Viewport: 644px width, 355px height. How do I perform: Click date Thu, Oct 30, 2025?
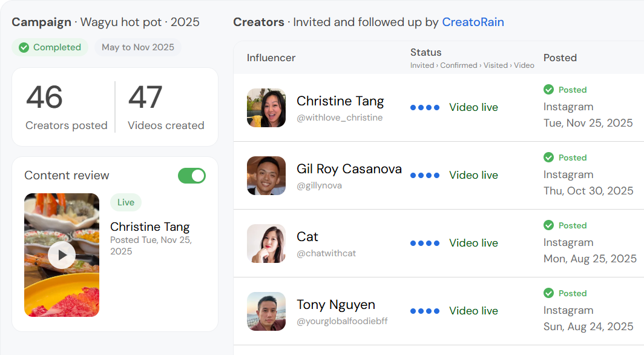[588, 191]
